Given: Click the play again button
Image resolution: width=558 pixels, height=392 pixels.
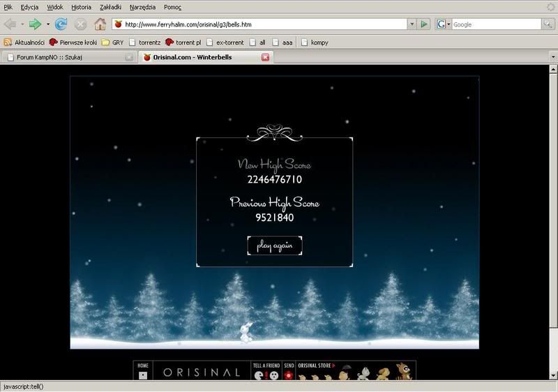Looking at the screenshot, I should (275, 246).
